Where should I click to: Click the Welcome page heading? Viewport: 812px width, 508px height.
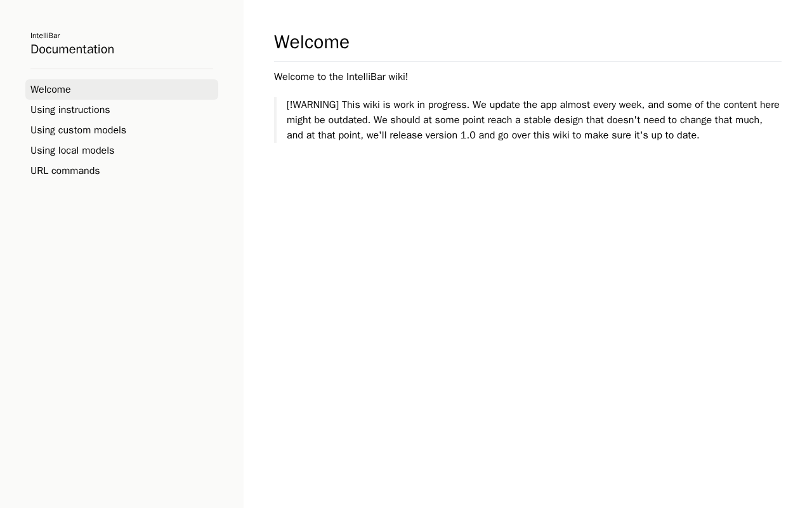coord(311,42)
